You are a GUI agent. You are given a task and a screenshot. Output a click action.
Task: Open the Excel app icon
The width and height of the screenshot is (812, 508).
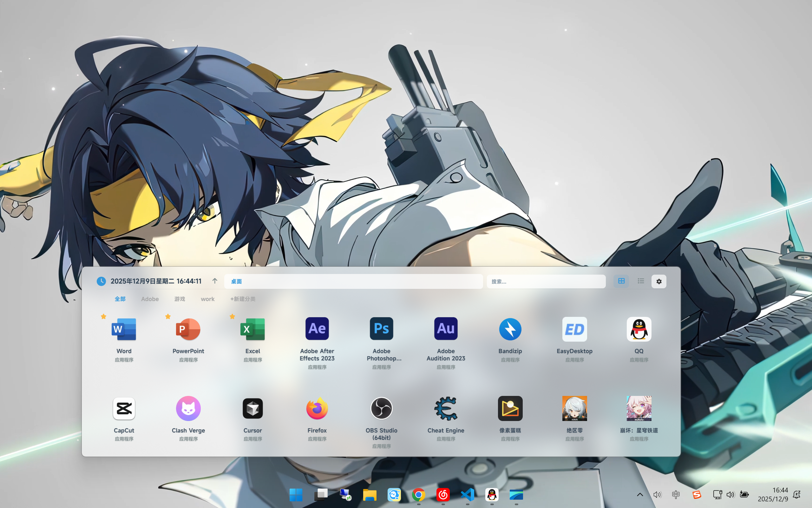pyautogui.click(x=253, y=329)
